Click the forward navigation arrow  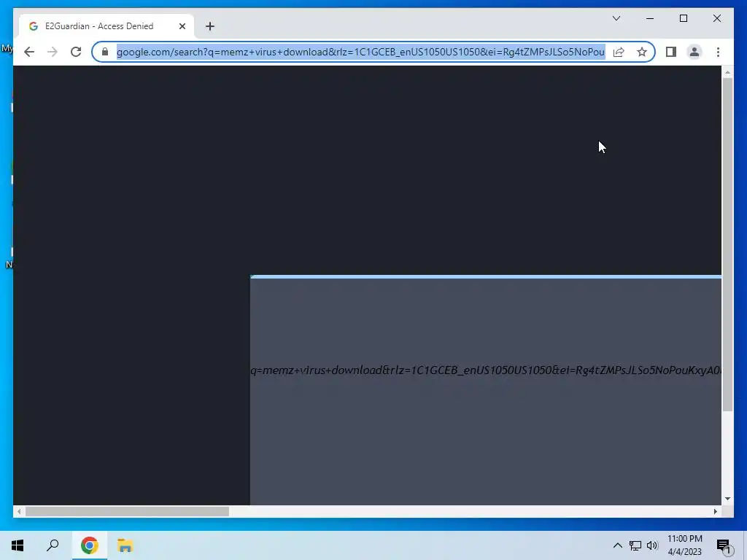[53, 52]
